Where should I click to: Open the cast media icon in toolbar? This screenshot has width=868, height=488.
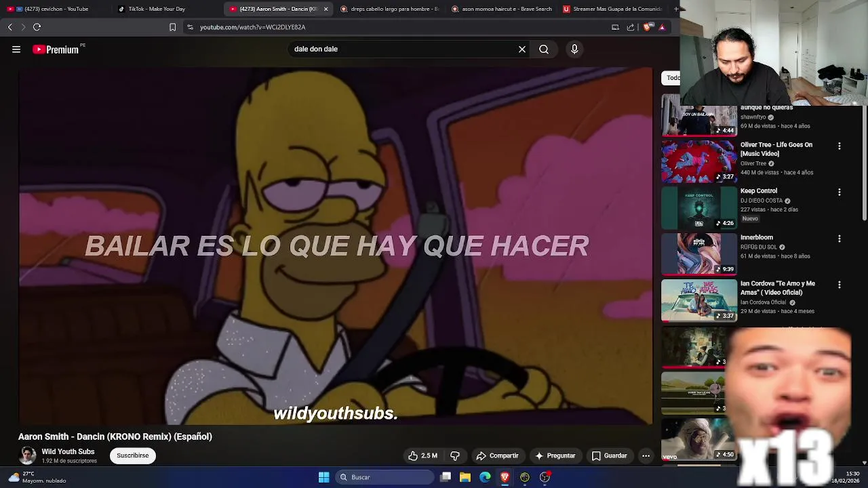(x=615, y=27)
